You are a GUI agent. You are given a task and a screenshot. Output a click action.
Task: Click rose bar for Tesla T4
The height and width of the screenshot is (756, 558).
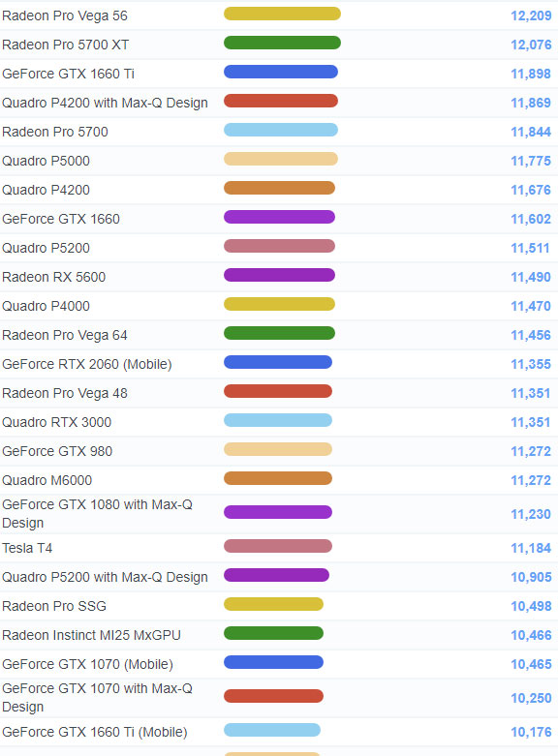click(x=278, y=546)
